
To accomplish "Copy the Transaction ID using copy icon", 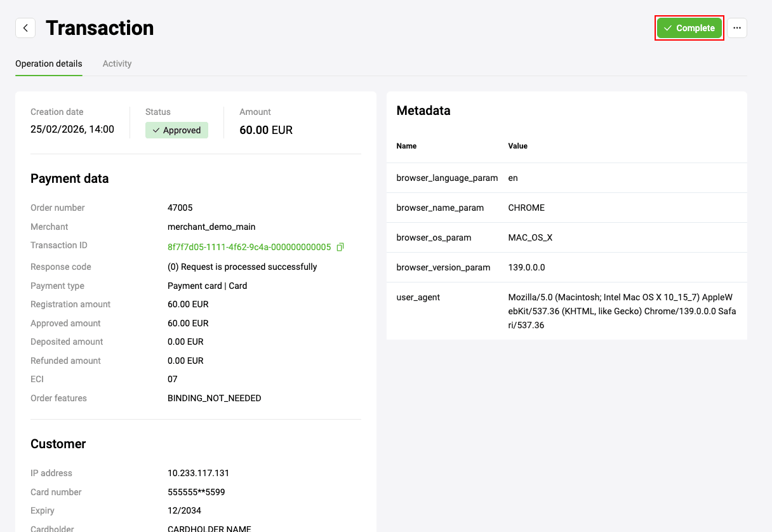I will coord(340,247).
